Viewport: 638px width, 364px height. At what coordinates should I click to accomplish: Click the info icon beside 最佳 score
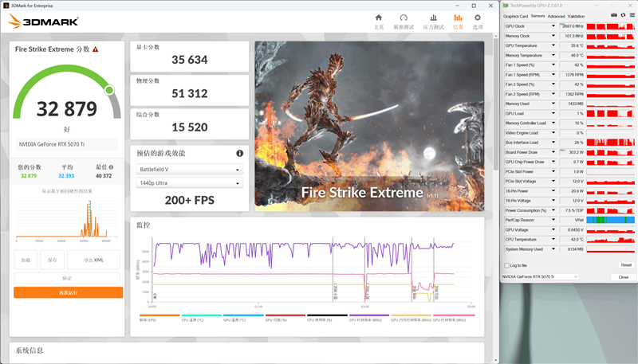click(x=111, y=167)
